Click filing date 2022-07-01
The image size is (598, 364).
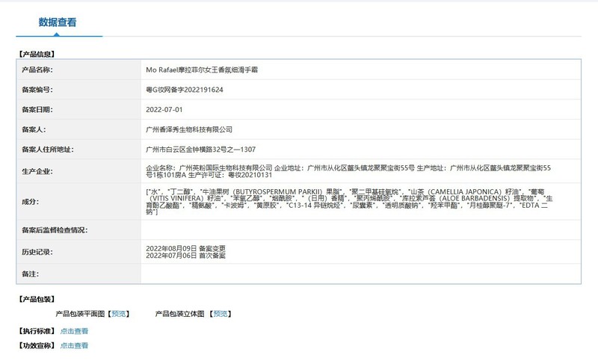pos(164,109)
